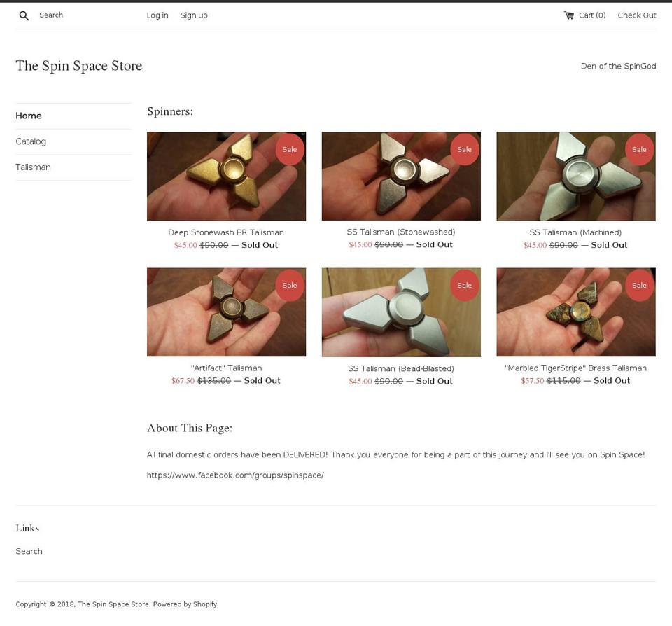Open the Sign up link
Viewport: 672px width, 626px height.
coord(194,15)
